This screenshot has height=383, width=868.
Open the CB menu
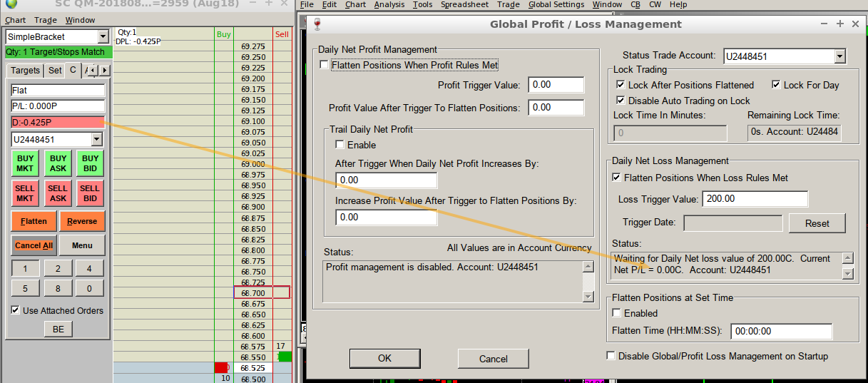tap(635, 4)
